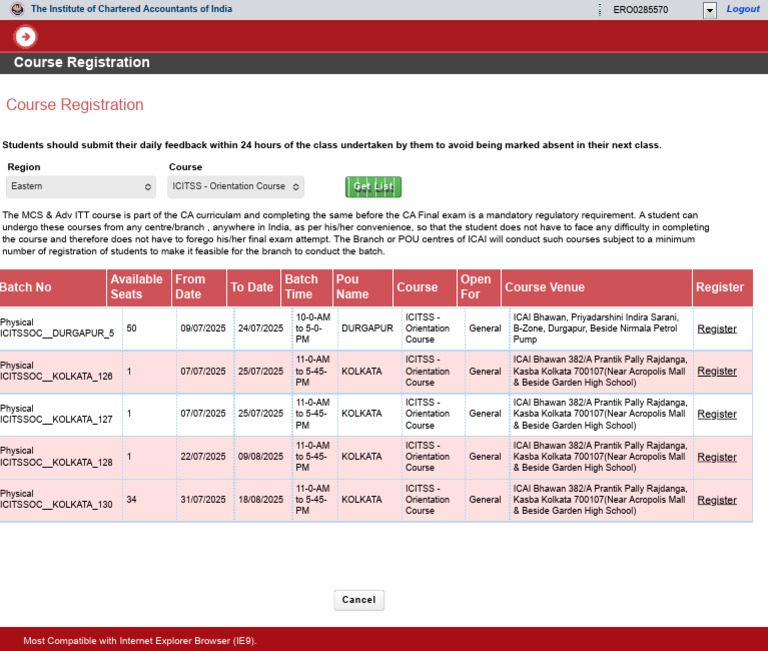Click the ICAI emblem logo icon

(x=17, y=9)
